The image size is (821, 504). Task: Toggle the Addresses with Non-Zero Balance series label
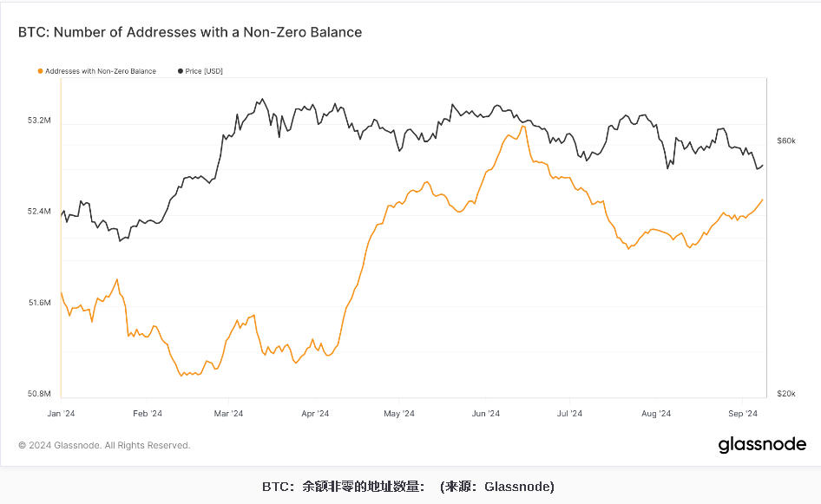click(x=100, y=71)
